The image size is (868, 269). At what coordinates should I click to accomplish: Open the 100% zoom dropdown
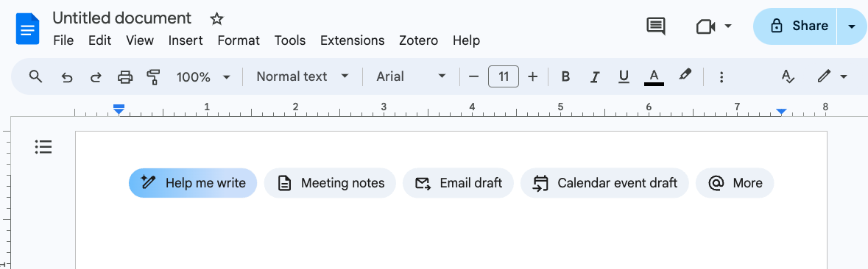pos(203,76)
